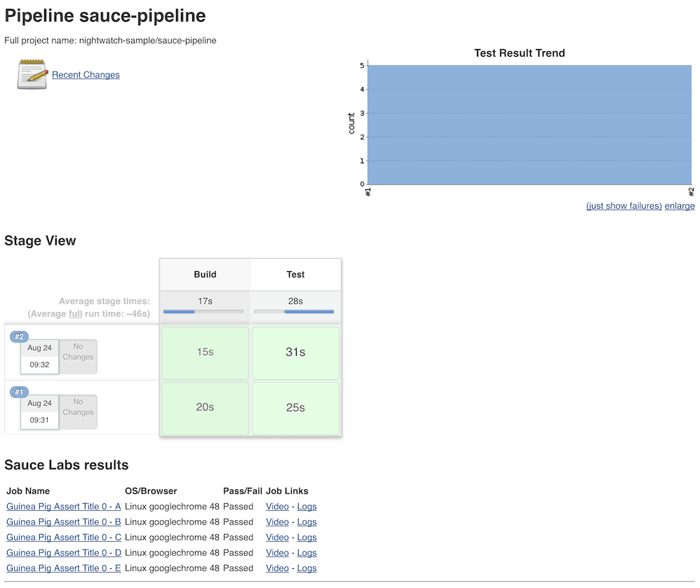Image resolution: width=700 pixels, height=588 pixels.
Task: Click the Recent Changes notepad icon
Action: tap(30, 73)
